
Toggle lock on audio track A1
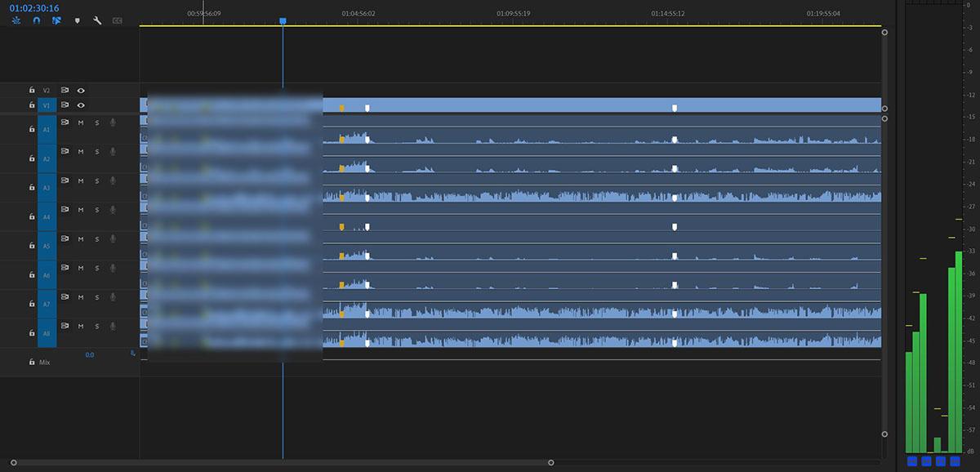click(32, 129)
